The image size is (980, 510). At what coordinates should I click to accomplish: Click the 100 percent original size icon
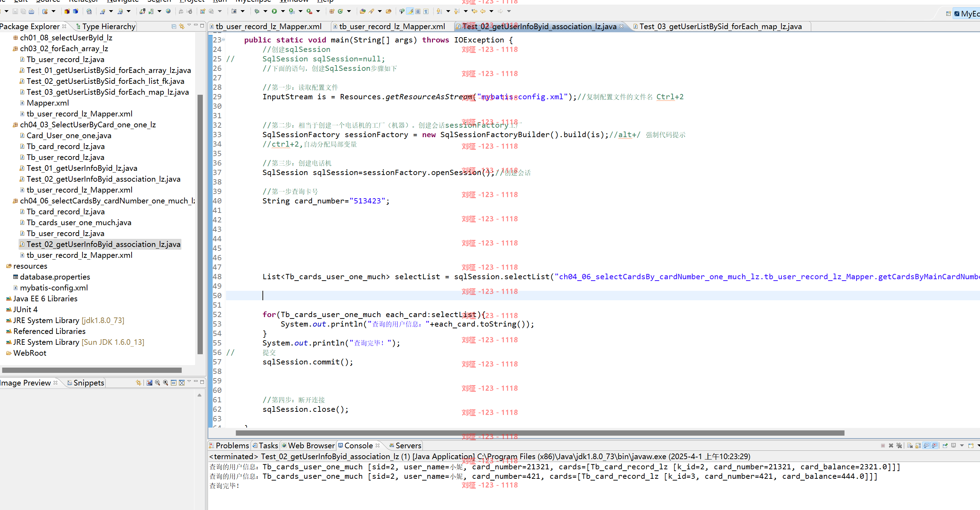coord(174,383)
